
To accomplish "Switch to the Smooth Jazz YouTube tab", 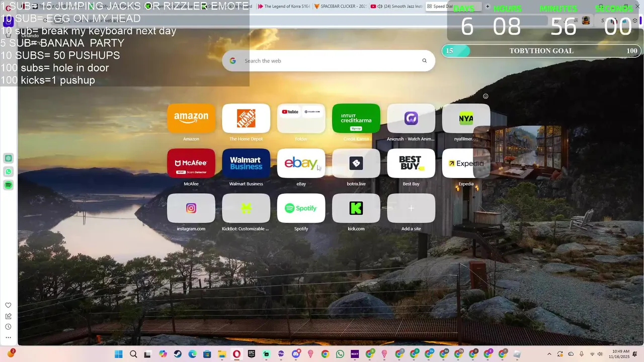I will point(396,7).
